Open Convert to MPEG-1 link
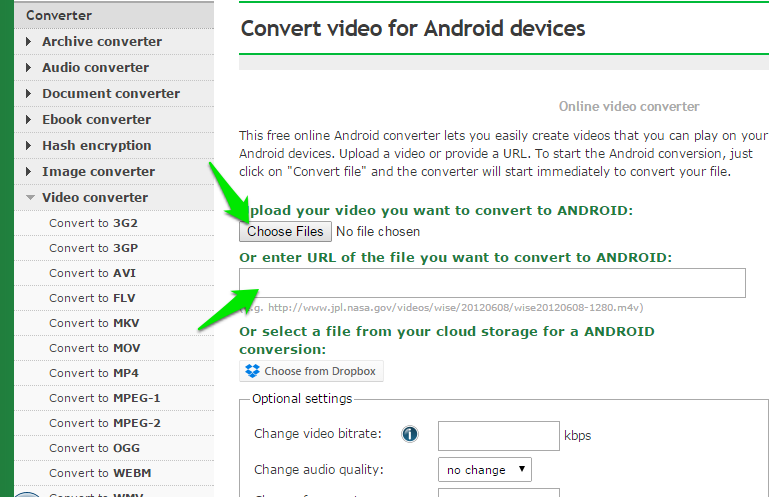Viewport: 771px width, 497px height. pos(104,398)
